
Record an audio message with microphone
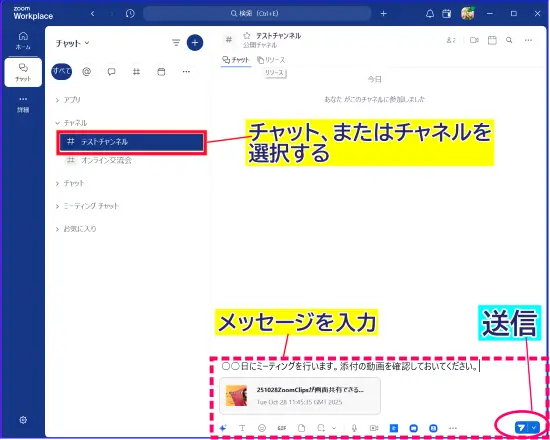pyautogui.click(x=354, y=428)
